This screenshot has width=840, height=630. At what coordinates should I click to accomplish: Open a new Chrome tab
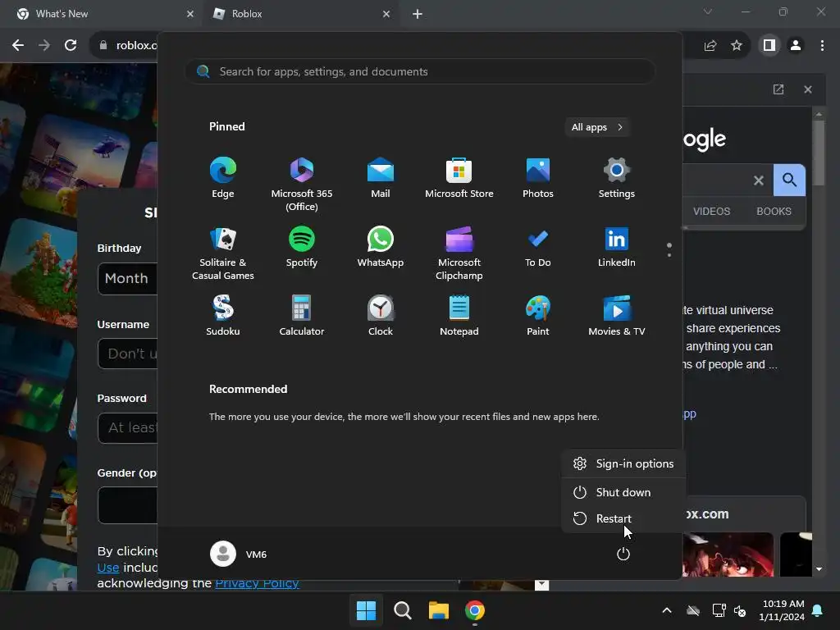[418, 14]
